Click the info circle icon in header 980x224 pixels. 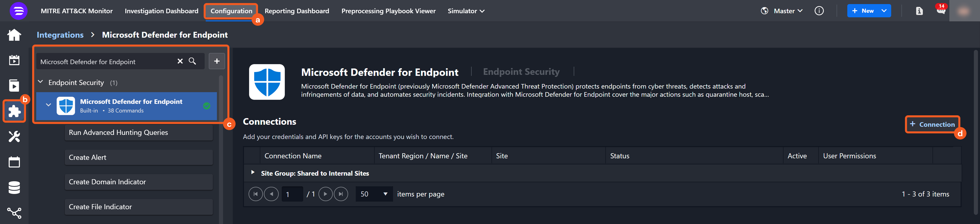[x=819, y=11]
